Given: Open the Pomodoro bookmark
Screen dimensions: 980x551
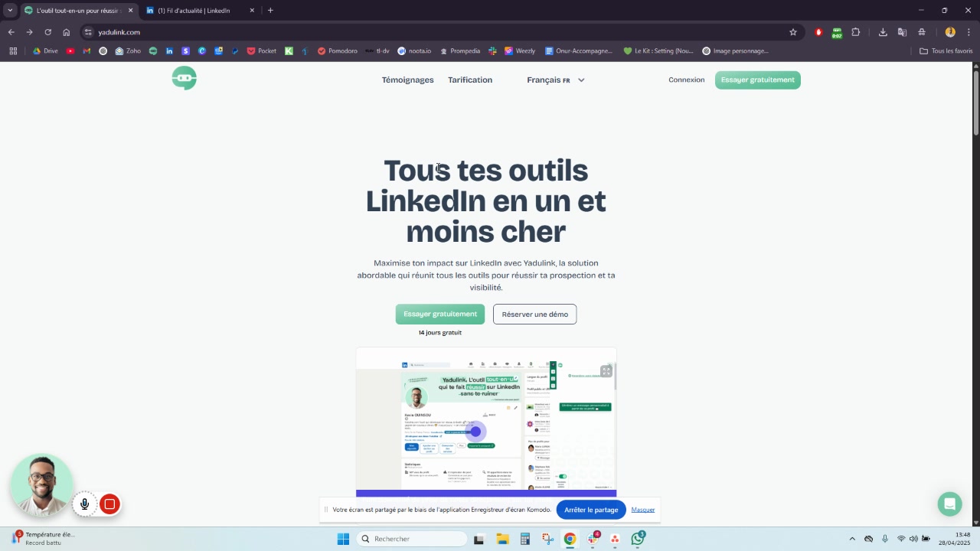Looking at the screenshot, I should (337, 51).
